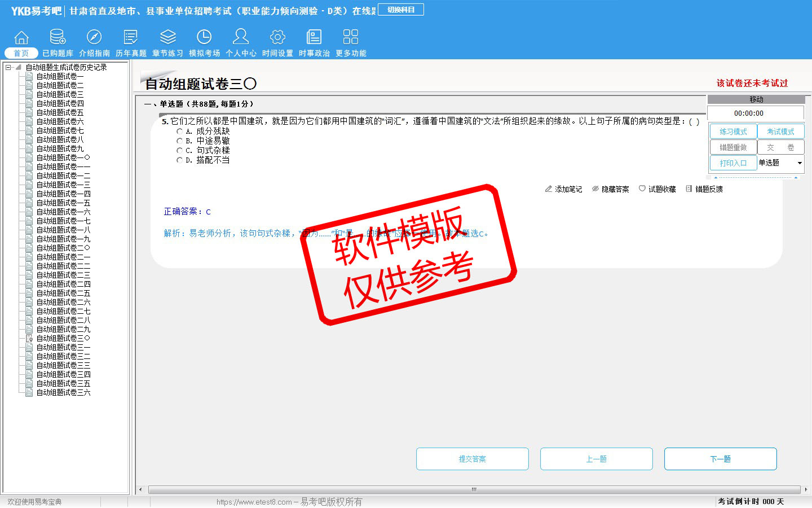Click the 介绍指南 compass icon

pyautogui.click(x=94, y=37)
